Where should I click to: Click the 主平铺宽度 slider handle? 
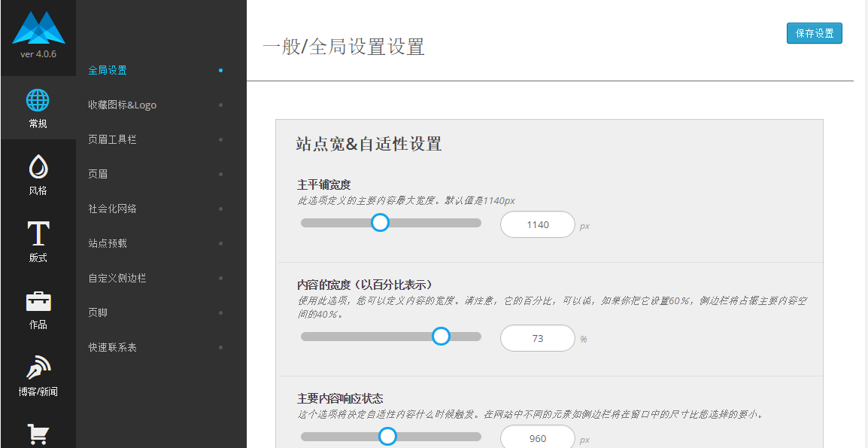pyautogui.click(x=381, y=223)
